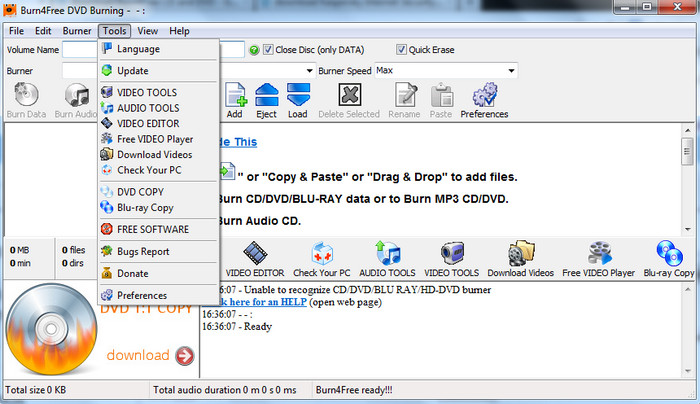Click the '0 MB' size counter

pyautogui.click(x=19, y=250)
